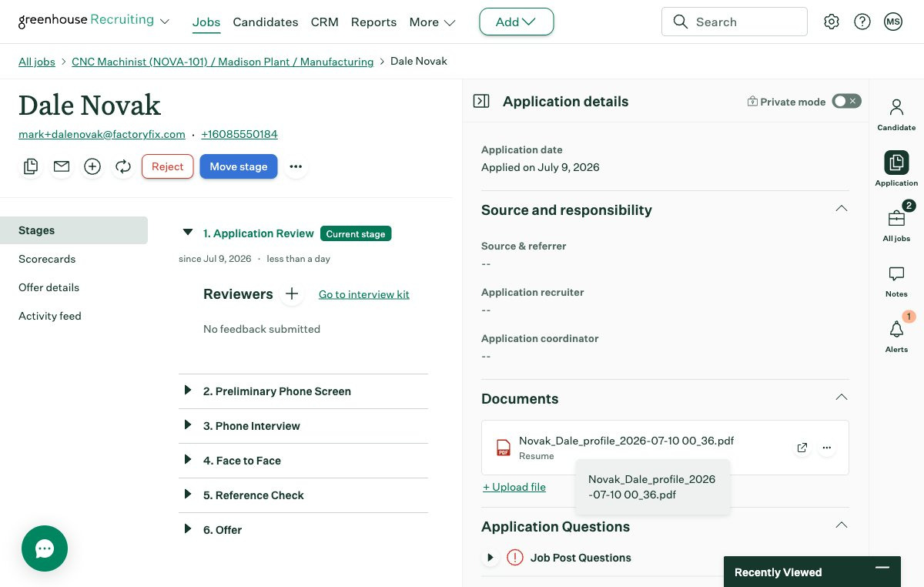Click the transfer arrows icon beside Reject
This screenshot has width=924, height=587.
(x=123, y=166)
